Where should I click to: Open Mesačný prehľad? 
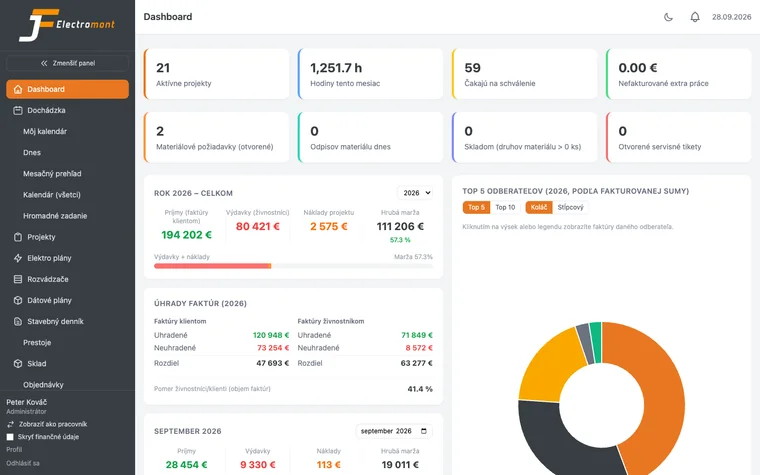[x=52, y=174]
